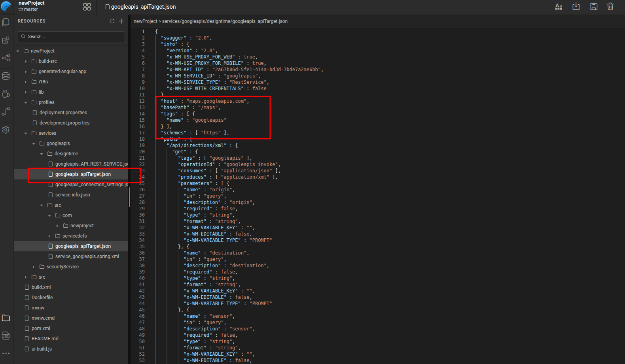Click the Logs icon in left sidebar
The width and height of the screenshot is (625, 364).
[6, 336]
